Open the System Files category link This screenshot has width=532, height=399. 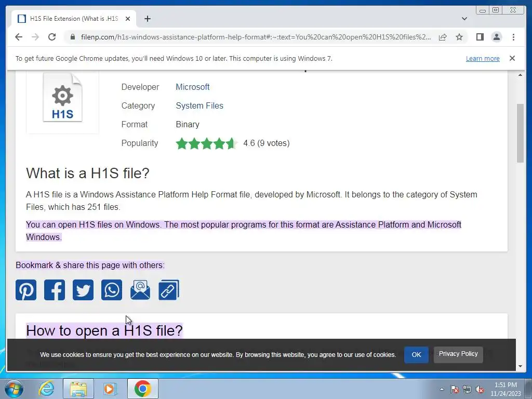click(x=199, y=105)
